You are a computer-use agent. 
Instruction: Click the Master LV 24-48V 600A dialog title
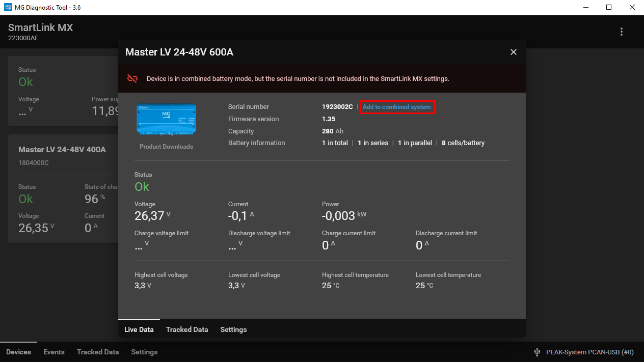point(179,52)
